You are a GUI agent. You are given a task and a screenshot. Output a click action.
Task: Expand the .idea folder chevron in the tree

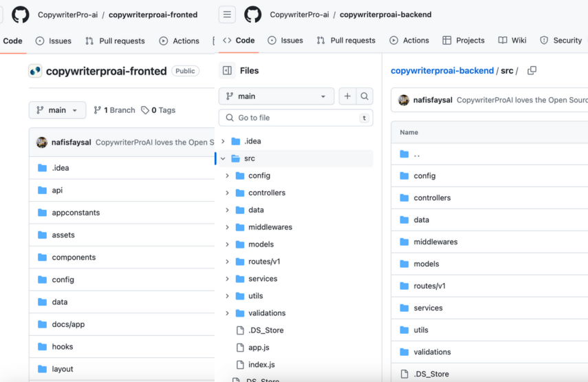[223, 141]
